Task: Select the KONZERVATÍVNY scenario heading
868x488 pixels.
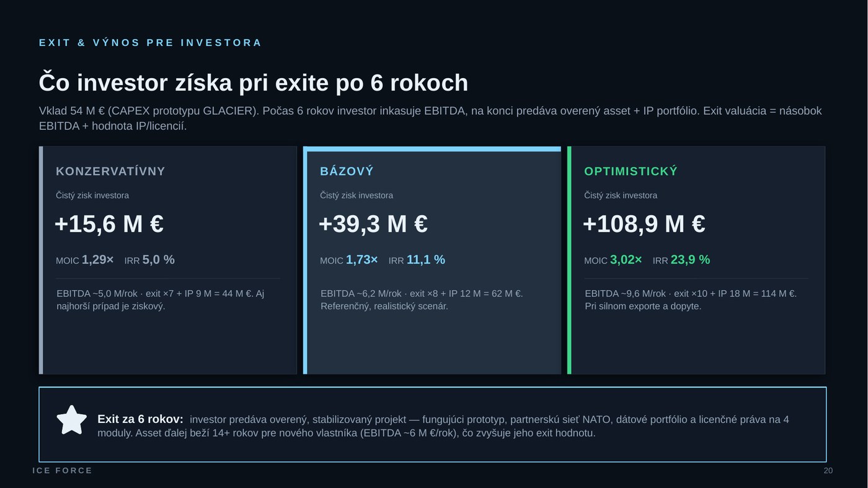Action: pos(110,171)
